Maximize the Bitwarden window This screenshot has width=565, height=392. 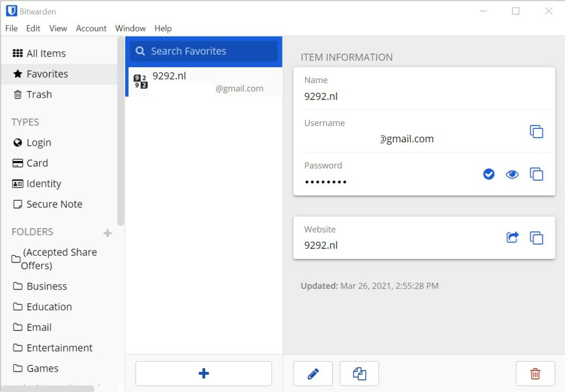[x=516, y=11]
